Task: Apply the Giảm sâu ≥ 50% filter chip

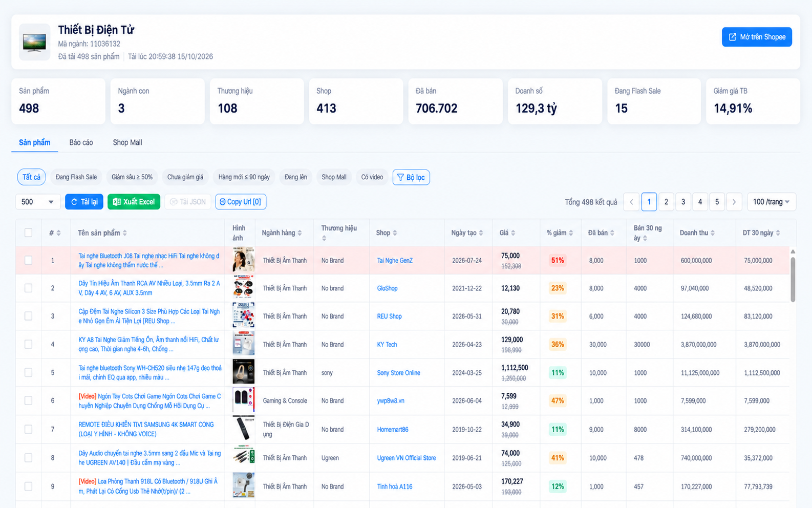Action: [x=132, y=177]
